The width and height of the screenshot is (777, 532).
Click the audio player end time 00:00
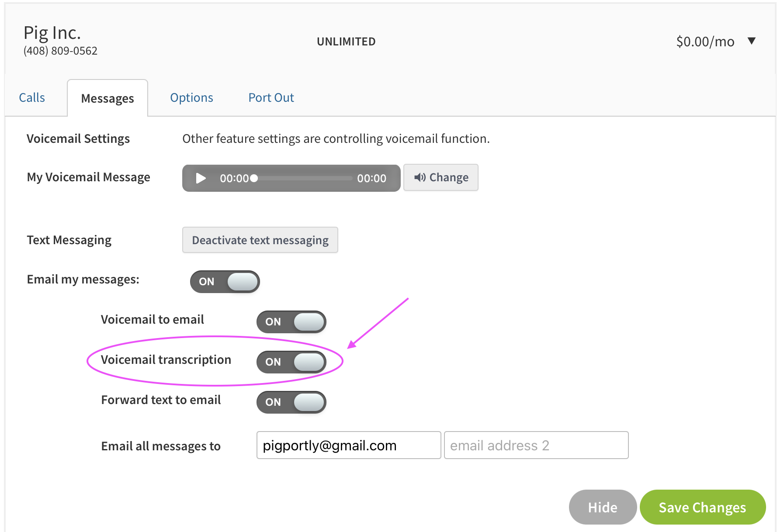pyautogui.click(x=371, y=178)
